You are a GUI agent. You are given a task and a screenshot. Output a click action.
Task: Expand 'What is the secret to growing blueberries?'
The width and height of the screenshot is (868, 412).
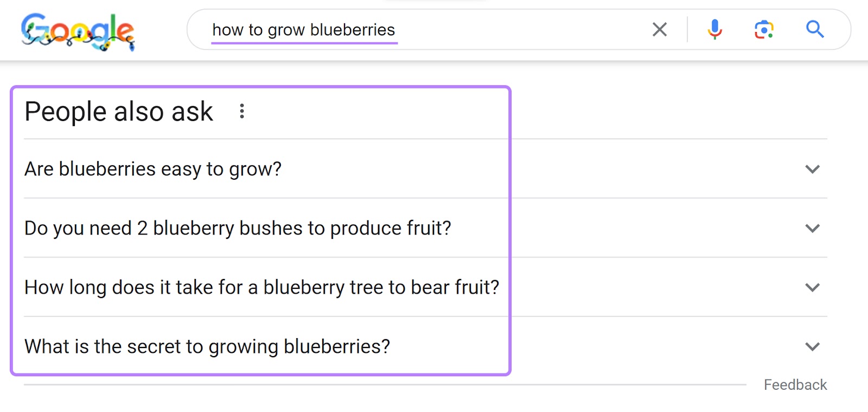812,346
